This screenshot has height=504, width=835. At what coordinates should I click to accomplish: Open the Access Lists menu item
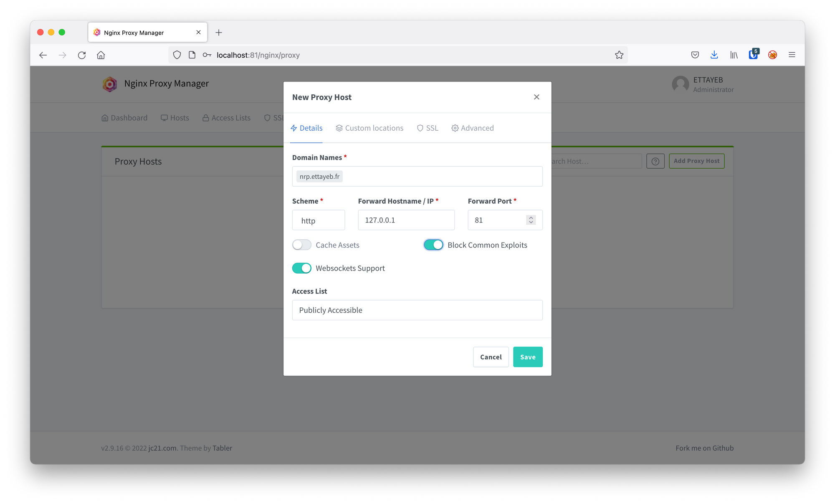pos(226,118)
